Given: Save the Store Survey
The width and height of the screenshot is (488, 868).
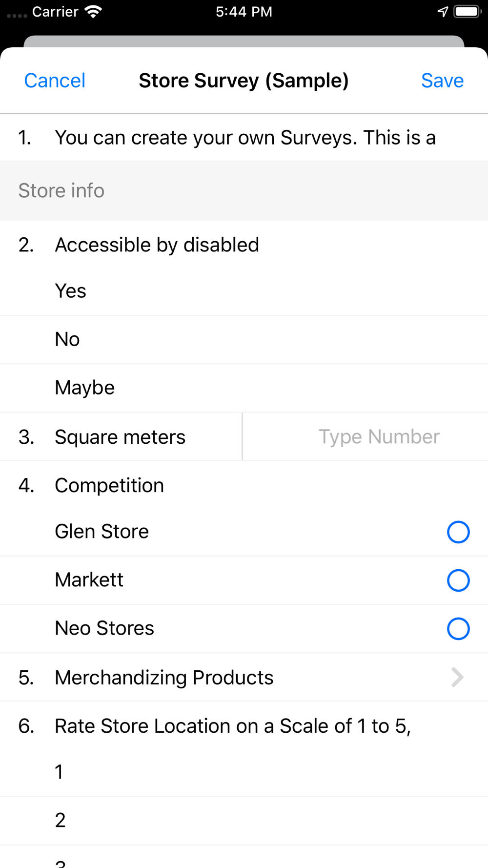Looking at the screenshot, I should tap(442, 81).
